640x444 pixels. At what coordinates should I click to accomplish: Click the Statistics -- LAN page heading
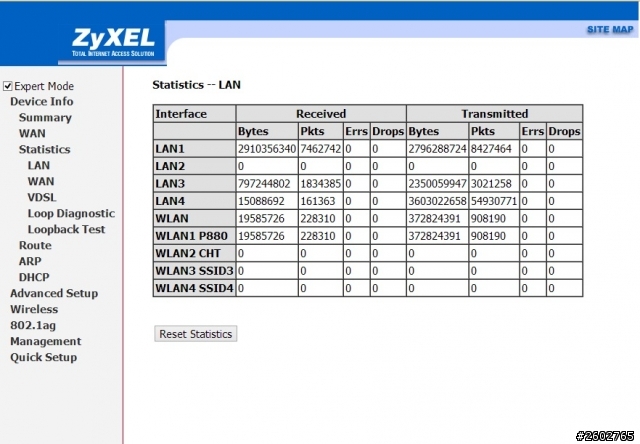196,85
